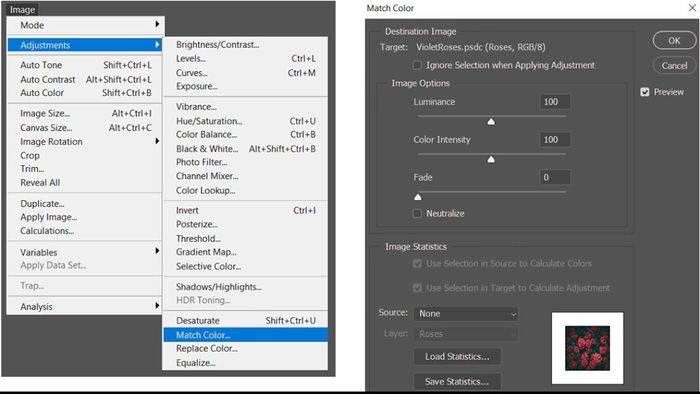The image size is (700, 394).
Task: Choose Brightness/Contrast adjustment
Action: [x=246, y=45]
